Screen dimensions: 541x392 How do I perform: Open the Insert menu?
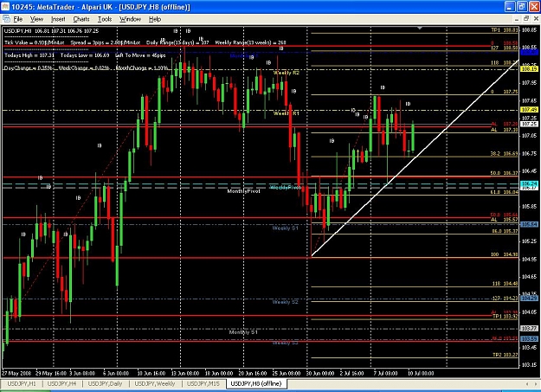pos(58,19)
